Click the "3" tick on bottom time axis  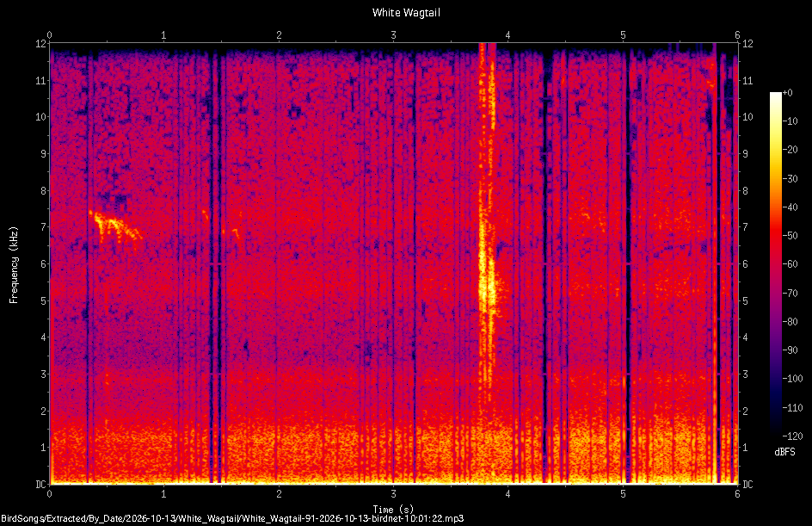click(394, 494)
